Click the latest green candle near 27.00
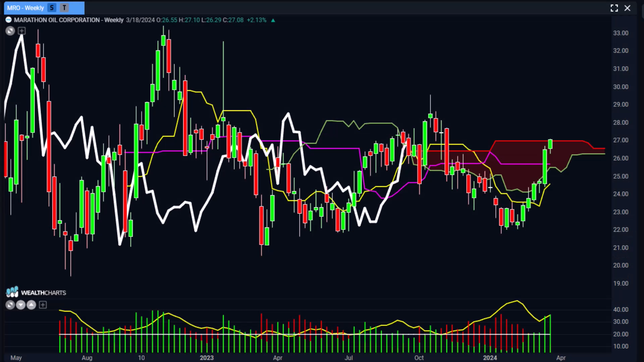The width and height of the screenshot is (644, 362). click(x=550, y=144)
